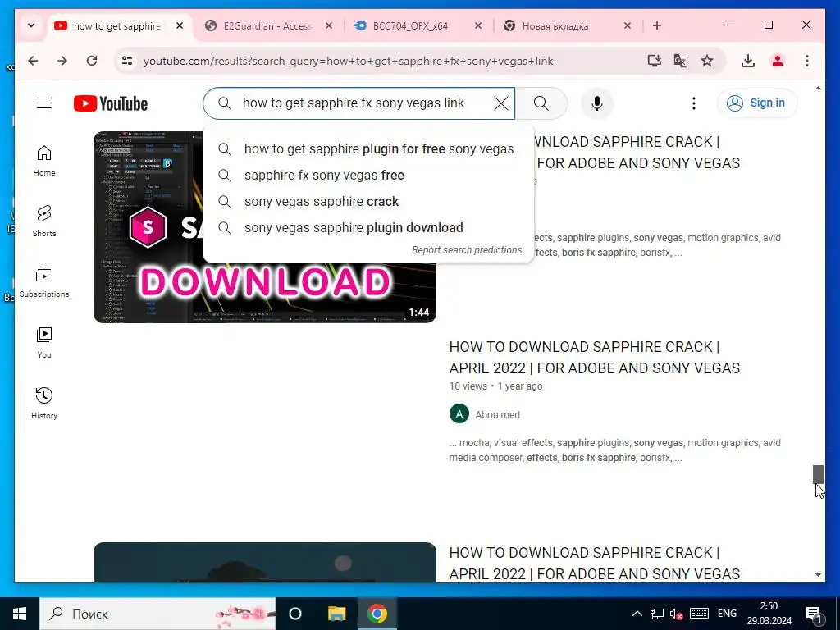Close the Новая вкладка tab

pos(628,25)
